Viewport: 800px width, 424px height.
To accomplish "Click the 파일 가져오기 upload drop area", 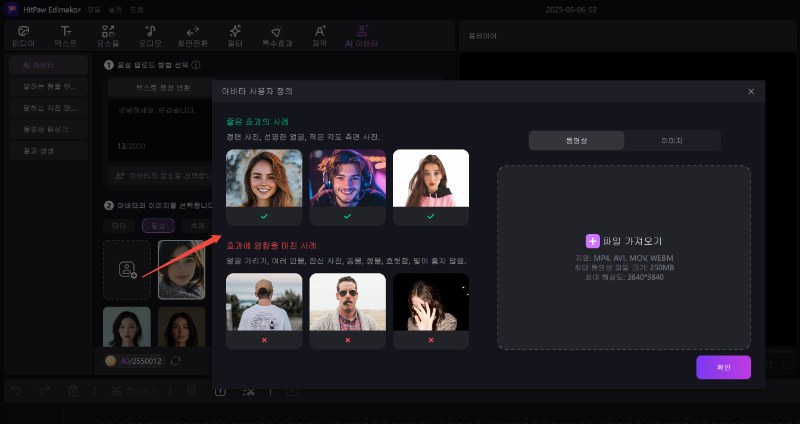I will (x=624, y=257).
